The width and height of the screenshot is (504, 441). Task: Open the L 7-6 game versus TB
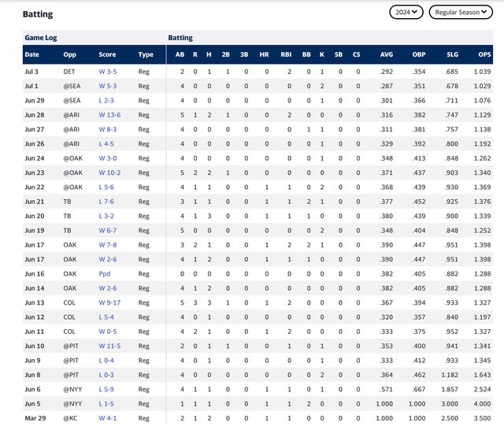coord(107,201)
